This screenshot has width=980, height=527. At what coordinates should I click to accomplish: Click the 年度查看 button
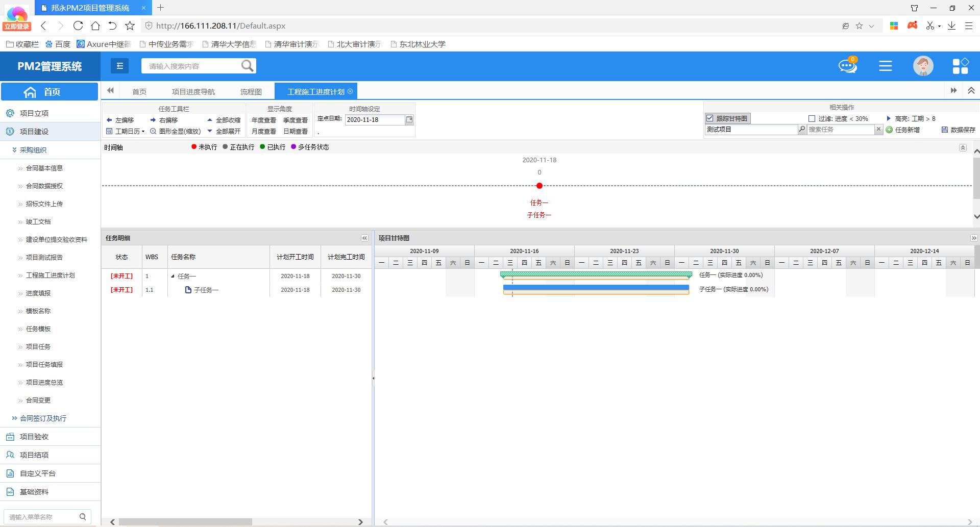click(x=263, y=120)
